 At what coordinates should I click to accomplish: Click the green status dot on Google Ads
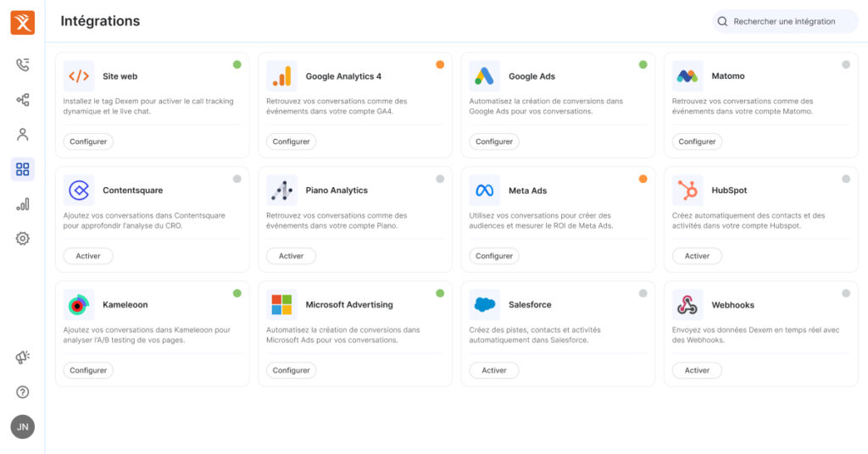coord(643,64)
